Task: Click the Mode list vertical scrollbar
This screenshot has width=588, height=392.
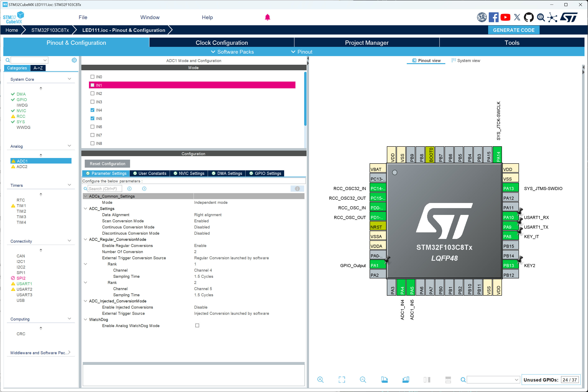Action: tap(305, 98)
